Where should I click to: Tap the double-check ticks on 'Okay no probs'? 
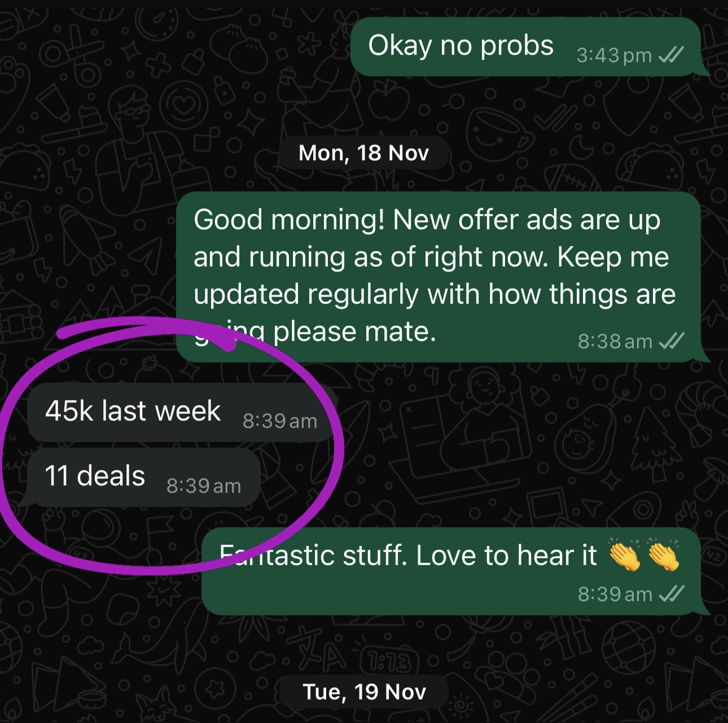coord(672,55)
